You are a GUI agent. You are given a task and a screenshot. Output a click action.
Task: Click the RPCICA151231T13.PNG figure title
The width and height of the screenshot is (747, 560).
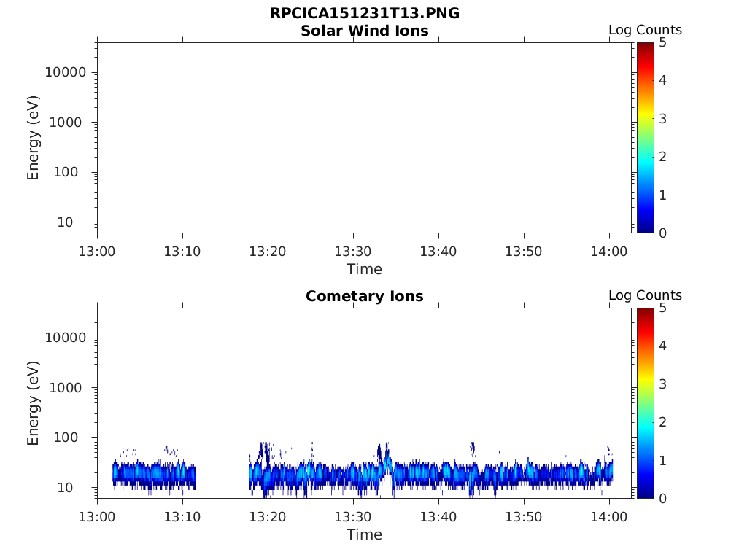[x=365, y=13]
